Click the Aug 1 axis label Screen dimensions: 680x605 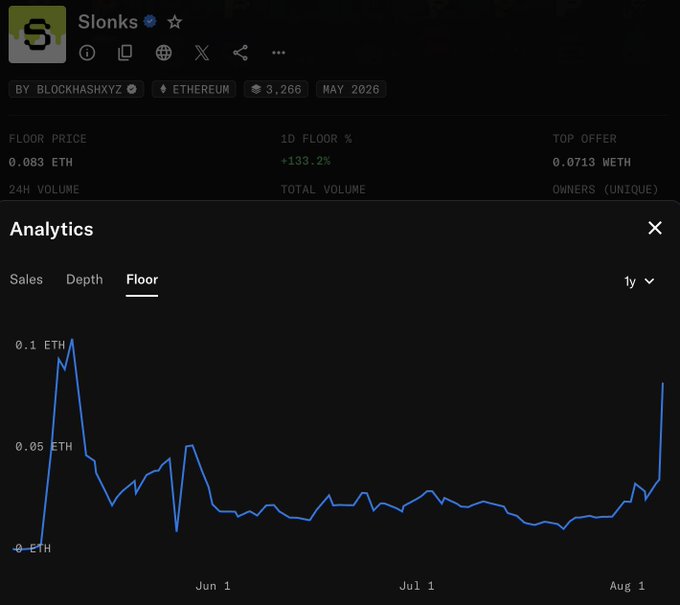(x=627, y=586)
